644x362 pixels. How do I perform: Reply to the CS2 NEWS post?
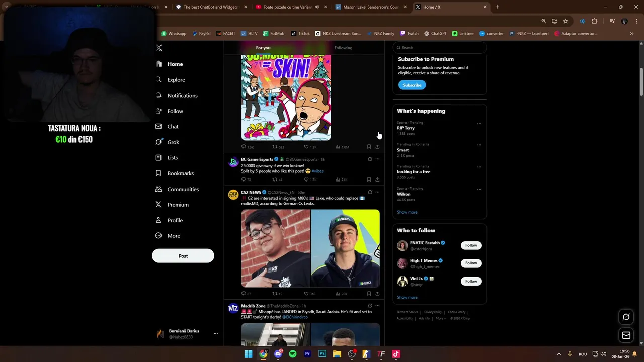pyautogui.click(x=244, y=294)
